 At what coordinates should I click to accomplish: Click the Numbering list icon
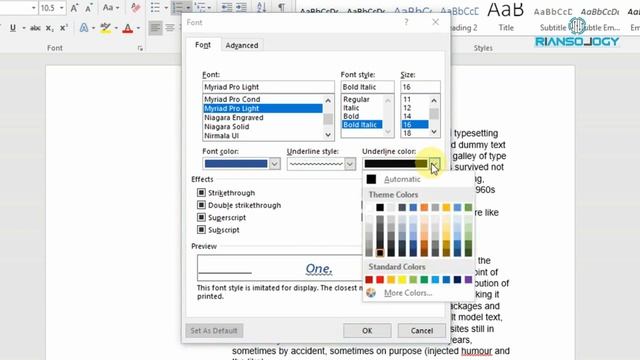tap(177, 8)
